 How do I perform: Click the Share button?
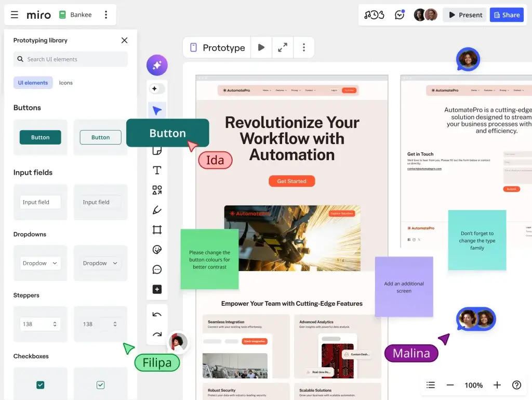507,15
